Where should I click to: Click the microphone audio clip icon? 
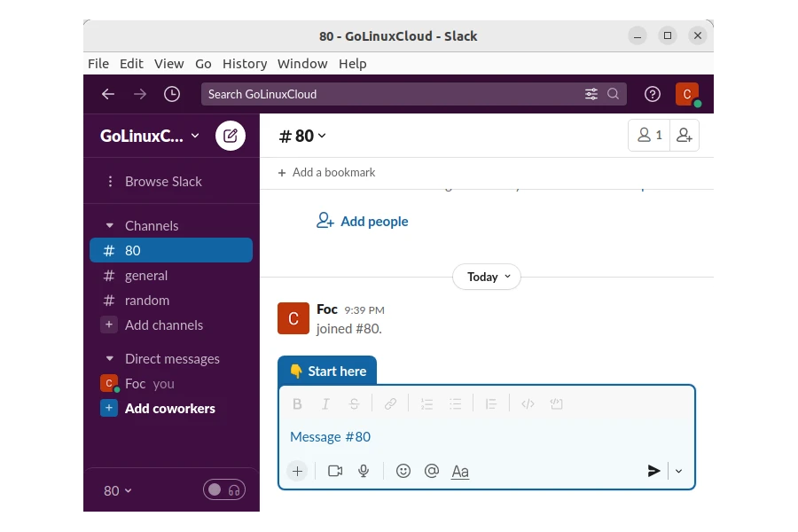click(x=364, y=471)
